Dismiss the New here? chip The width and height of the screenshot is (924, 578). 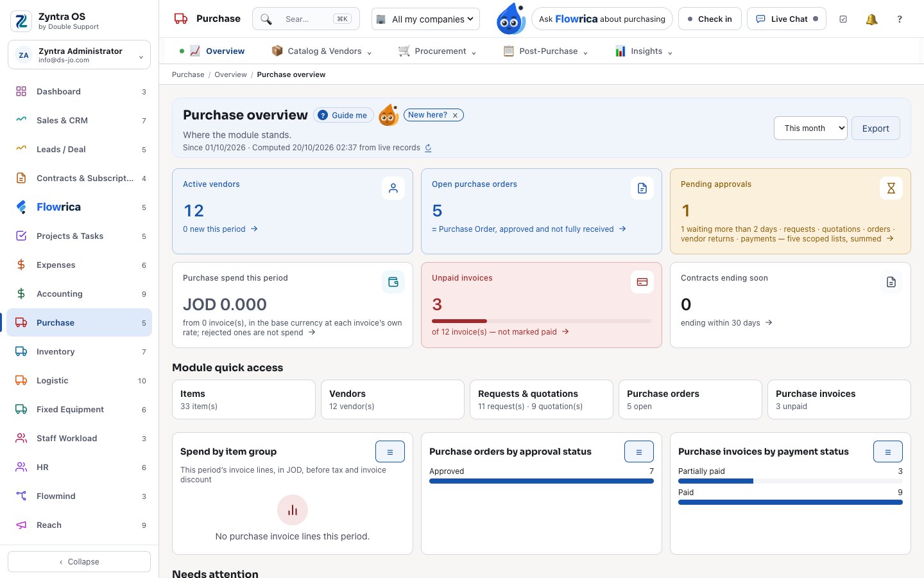click(x=455, y=116)
